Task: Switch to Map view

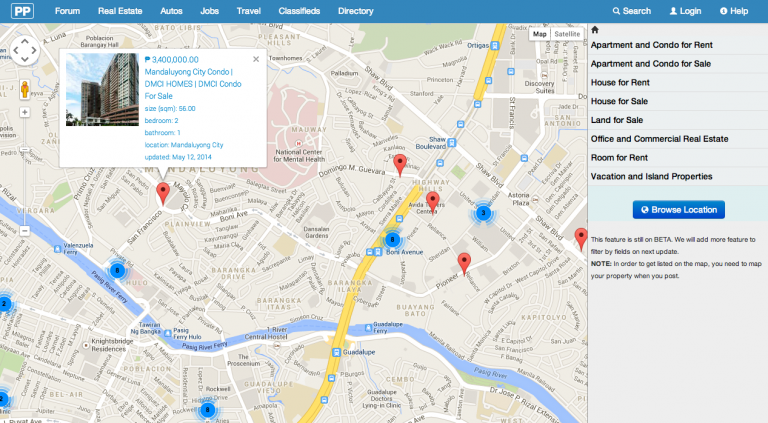Action: click(x=539, y=34)
